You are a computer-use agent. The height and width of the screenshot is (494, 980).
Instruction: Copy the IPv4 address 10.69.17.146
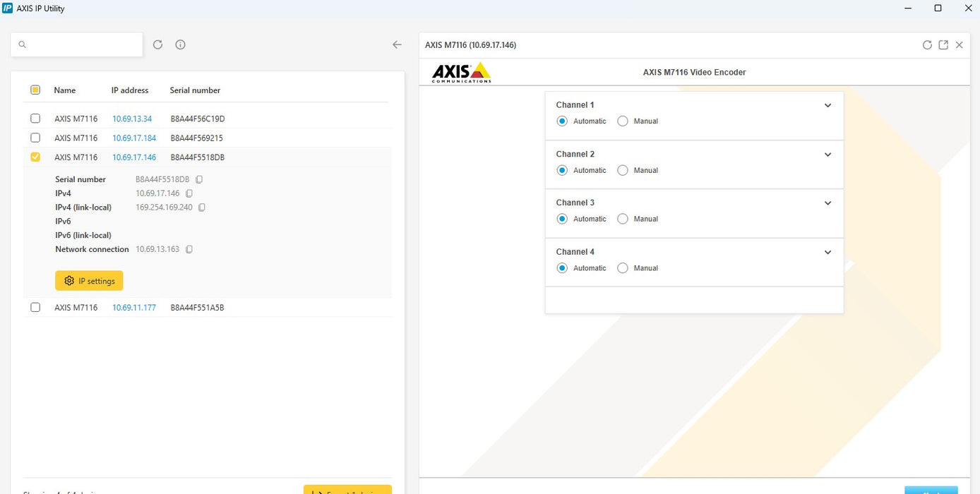point(189,193)
